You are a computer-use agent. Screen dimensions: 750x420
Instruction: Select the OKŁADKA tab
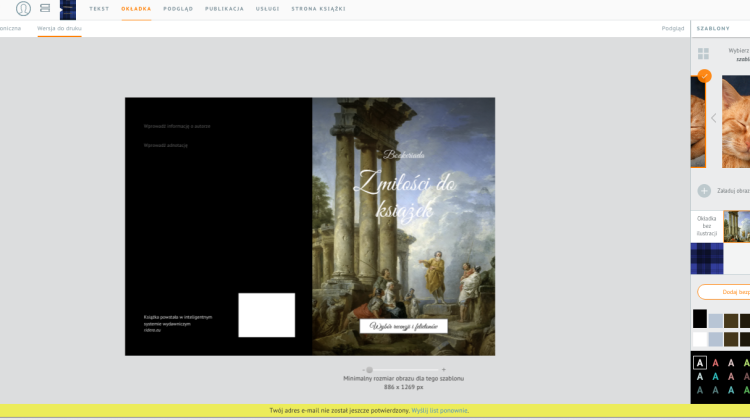[x=136, y=9]
